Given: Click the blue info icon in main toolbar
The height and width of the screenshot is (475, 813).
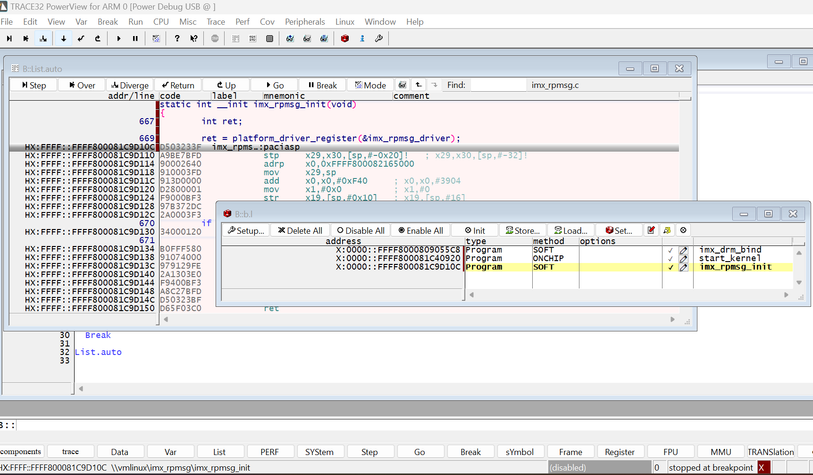Looking at the screenshot, I should 361,39.
